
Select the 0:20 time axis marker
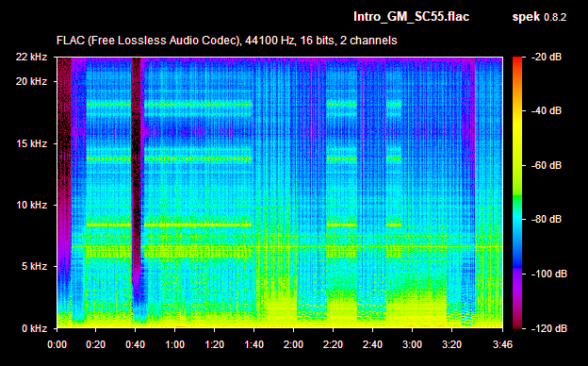pyautogui.click(x=96, y=344)
